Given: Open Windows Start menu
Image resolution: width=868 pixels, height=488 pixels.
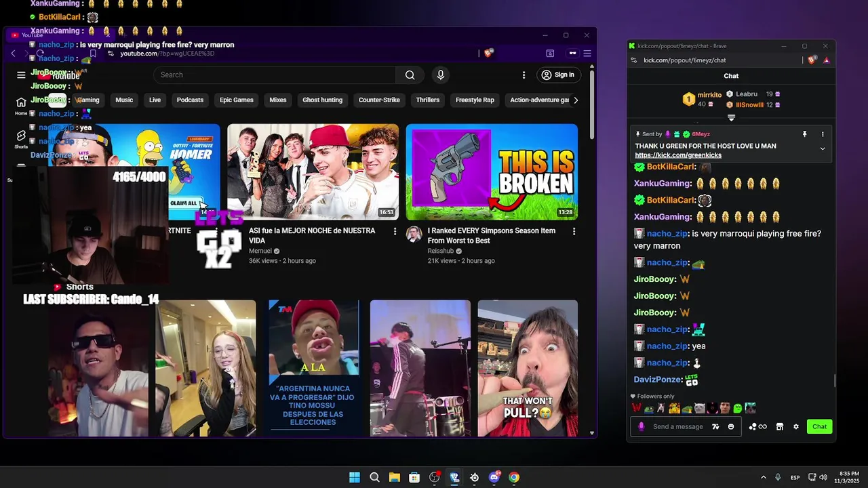Looking at the screenshot, I should [355, 477].
